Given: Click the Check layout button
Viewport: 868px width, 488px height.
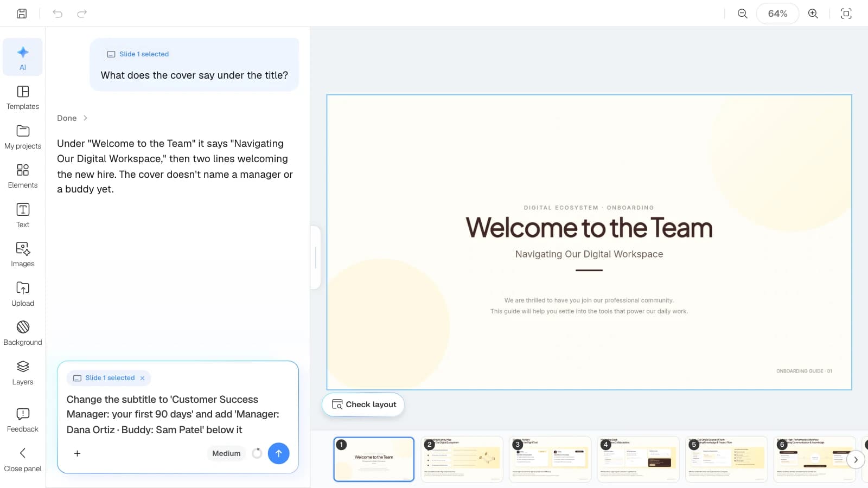Looking at the screenshot, I should 363,404.
